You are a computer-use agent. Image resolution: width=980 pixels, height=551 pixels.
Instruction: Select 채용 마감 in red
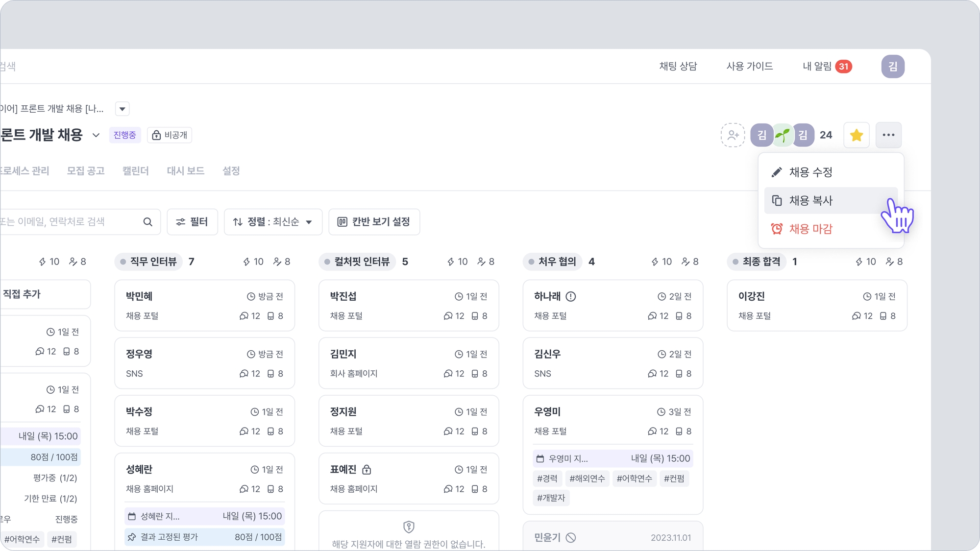(831, 229)
